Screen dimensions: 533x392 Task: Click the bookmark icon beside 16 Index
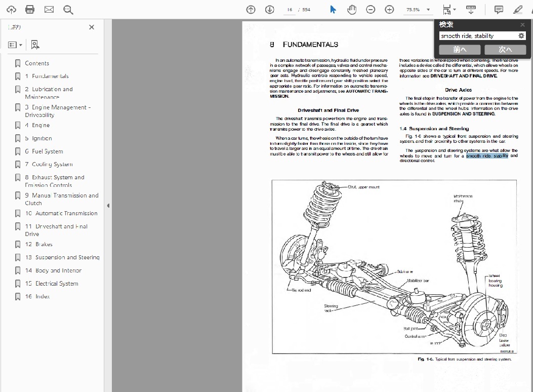[18, 296]
